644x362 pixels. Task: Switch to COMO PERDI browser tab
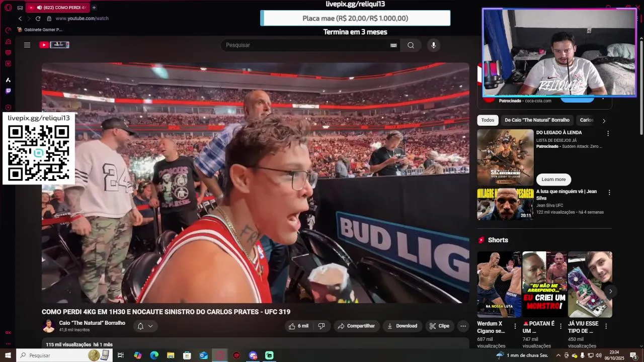[57, 8]
